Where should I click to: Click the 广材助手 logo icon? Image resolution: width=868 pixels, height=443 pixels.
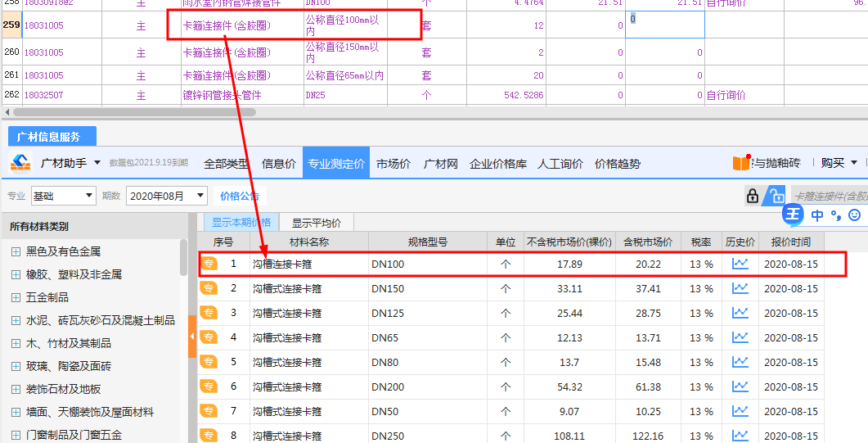click(x=20, y=163)
